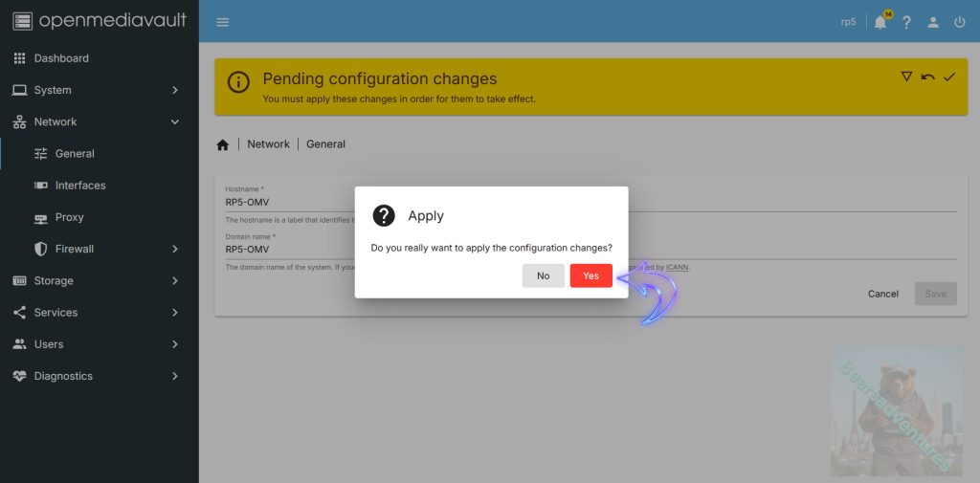Apply pending changes with checkmark icon
Image resolution: width=980 pixels, height=483 pixels.
[949, 77]
